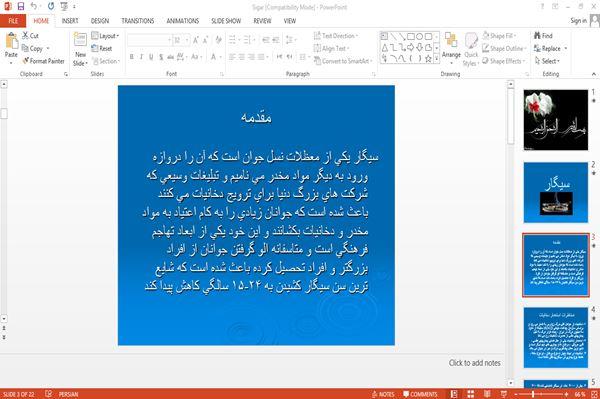Click the Find button
Viewport: 600px width, 399px height.
tap(543, 36)
